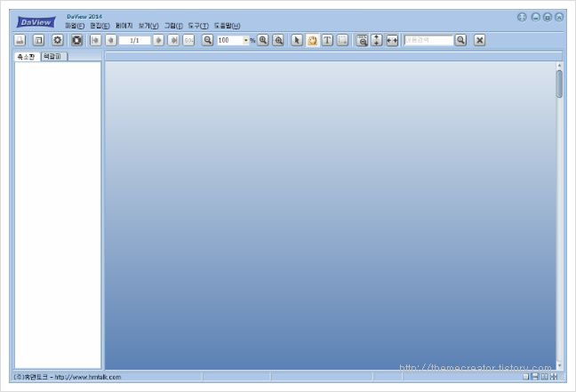Open the 그림(I) menu
Screen dimensions: 576x392
pos(173,26)
